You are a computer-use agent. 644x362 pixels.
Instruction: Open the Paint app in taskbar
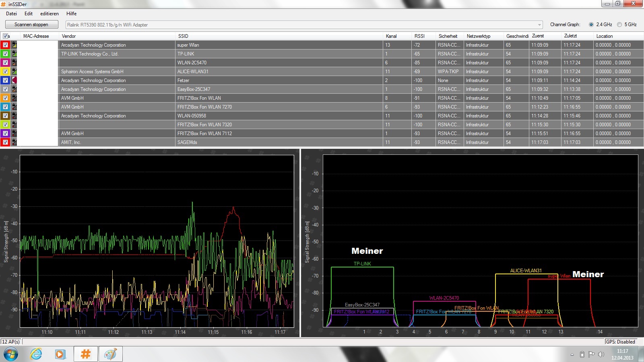[x=110, y=354]
